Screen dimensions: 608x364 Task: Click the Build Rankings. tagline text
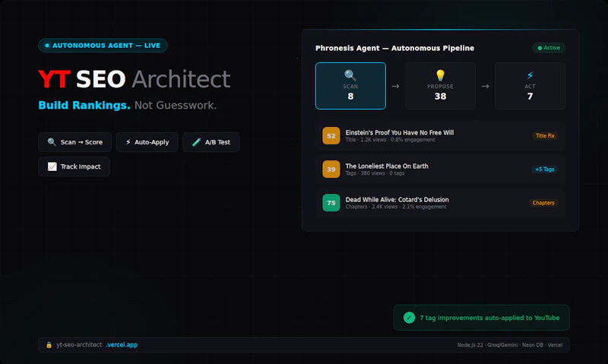(84, 105)
